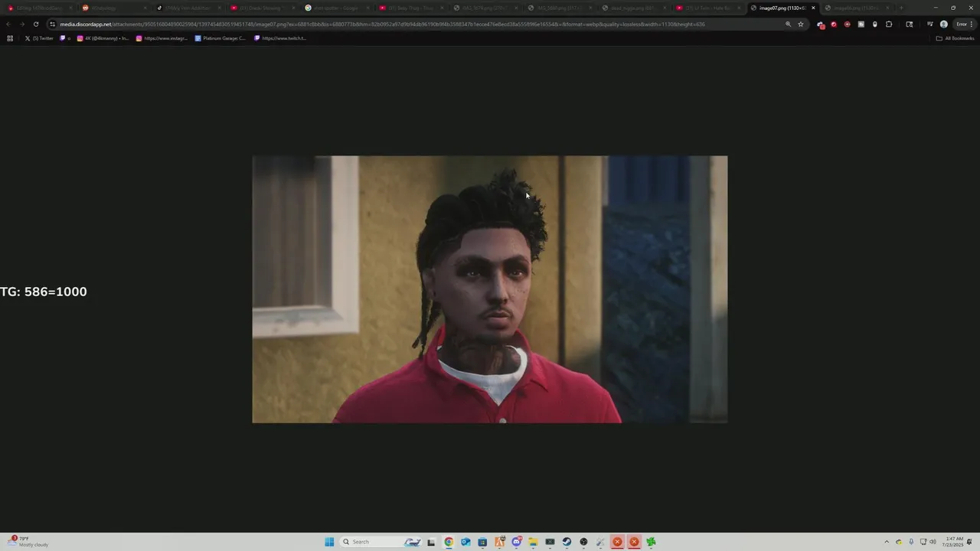Open Google Chrome from the taskbar
This screenshot has width=980, height=551.
point(449,542)
